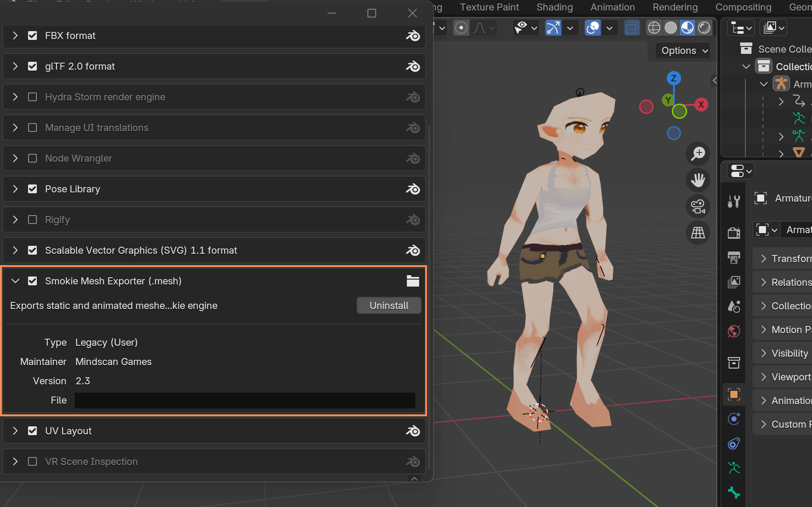Enable the Rigify add-on
The width and height of the screenshot is (812, 507).
coord(32,220)
